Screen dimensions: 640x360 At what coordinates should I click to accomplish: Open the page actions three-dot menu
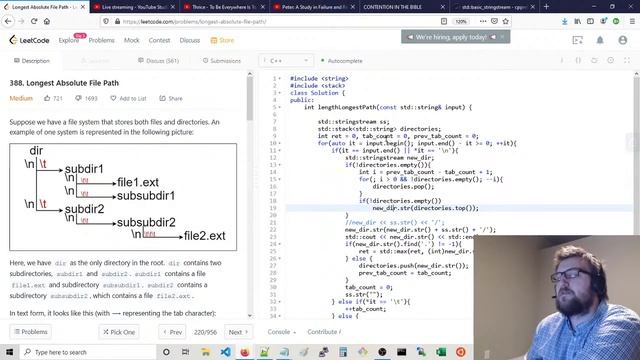pos(483,21)
